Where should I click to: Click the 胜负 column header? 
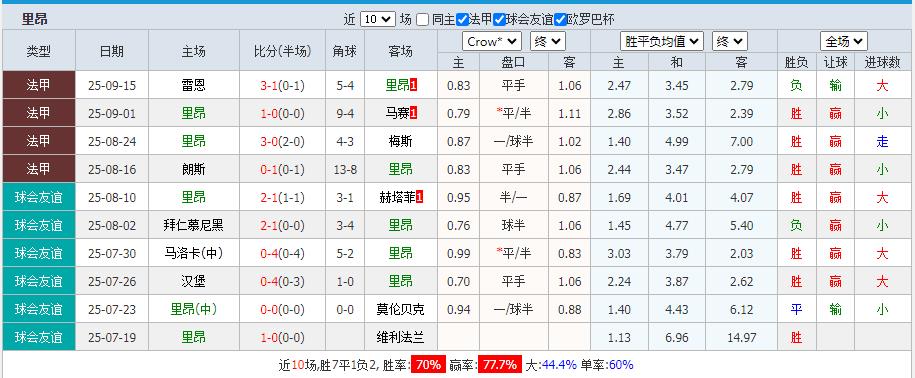click(797, 62)
